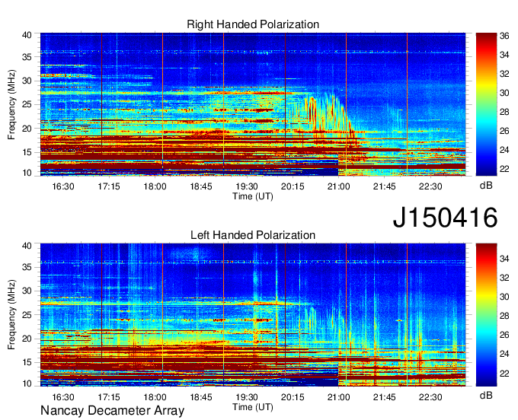Click 21:45 tick on the top plot
518x420 pixels.
(x=385, y=186)
